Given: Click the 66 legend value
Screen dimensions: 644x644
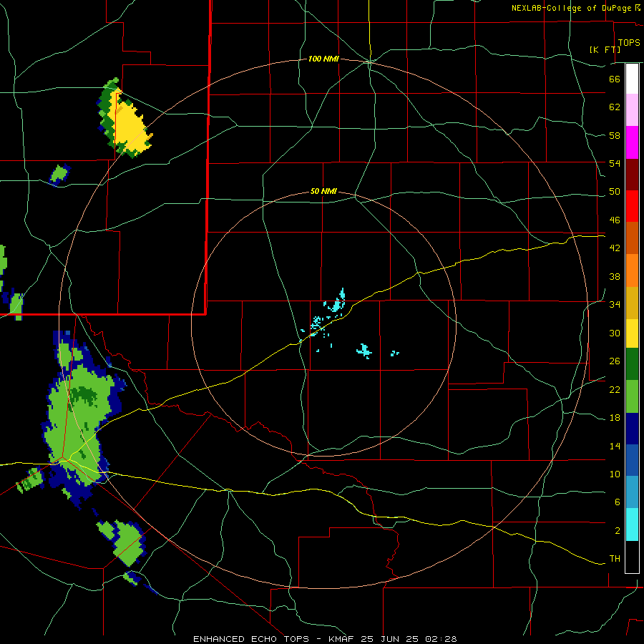Looking at the screenshot, I should click(615, 79).
